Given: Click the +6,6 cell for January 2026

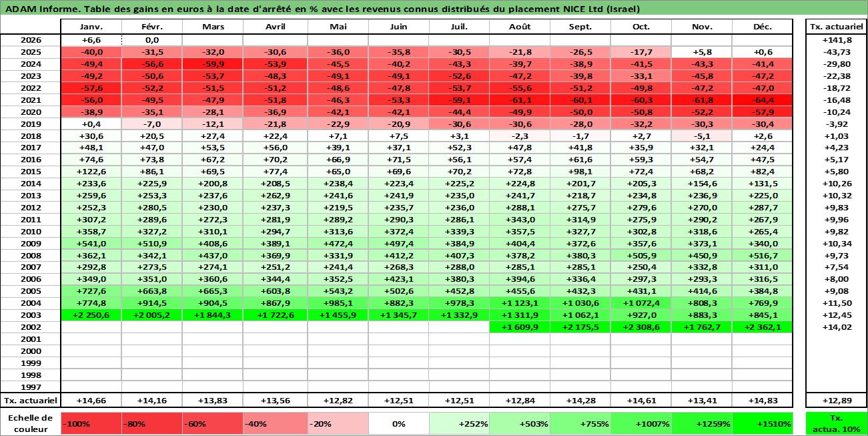Looking at the screenshot, I should coord(91,39).
